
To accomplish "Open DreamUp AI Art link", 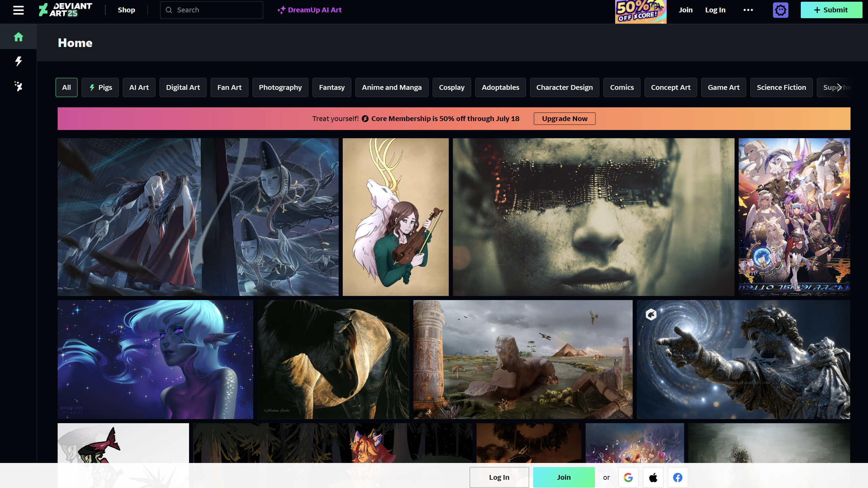I will pyautogui.click(x=309, y=10).
